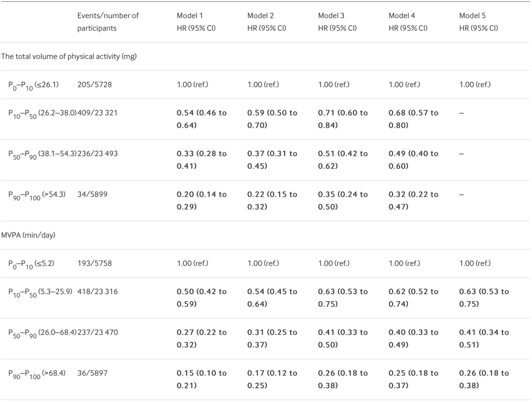532x402 pixels.
Task: Select the 0.15 (0.10 to 0.21) value
Action: pos(201,379)
